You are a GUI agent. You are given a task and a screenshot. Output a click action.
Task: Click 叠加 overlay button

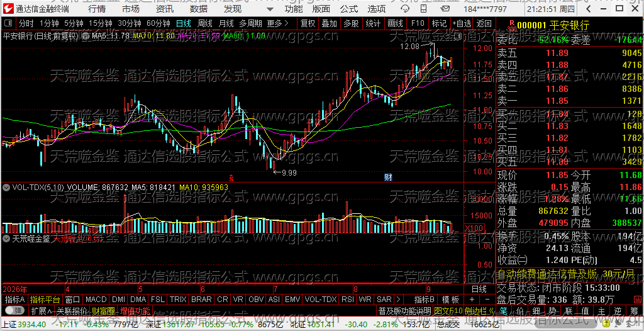[329, 23]
